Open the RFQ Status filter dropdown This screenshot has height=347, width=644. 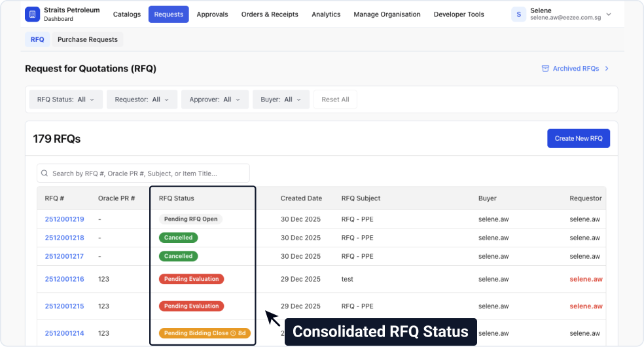pyautogui.click(x=65, y=100)
